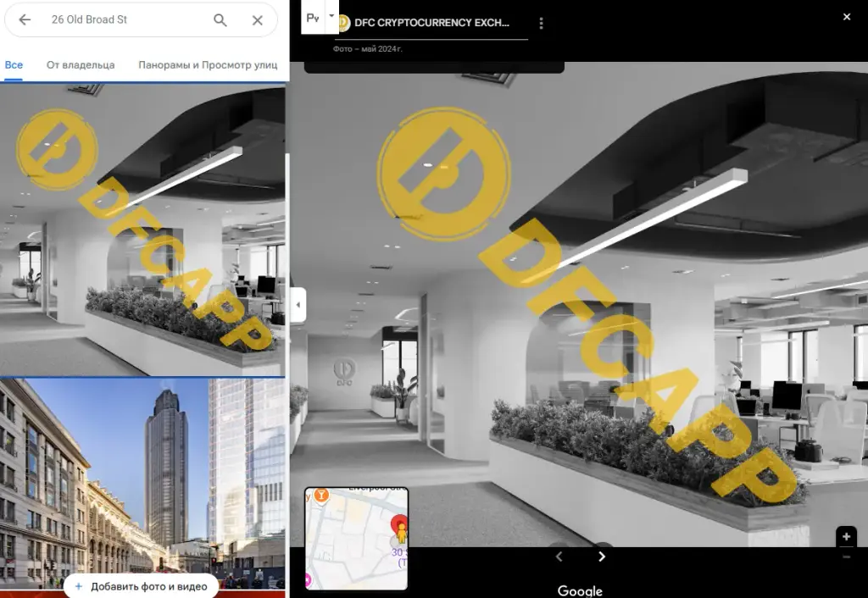Close the photo viewer with the X

847,17
